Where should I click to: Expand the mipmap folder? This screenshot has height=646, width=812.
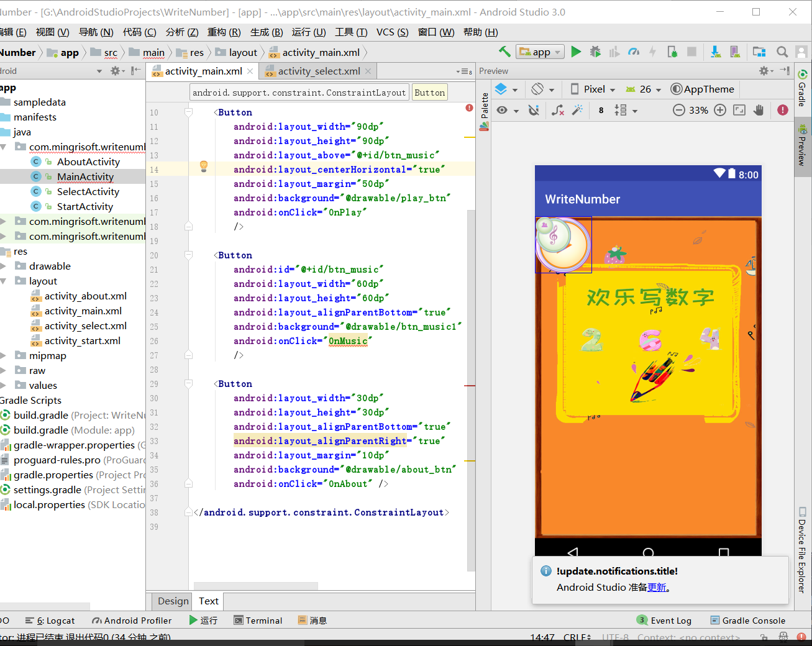coord(3,355)
